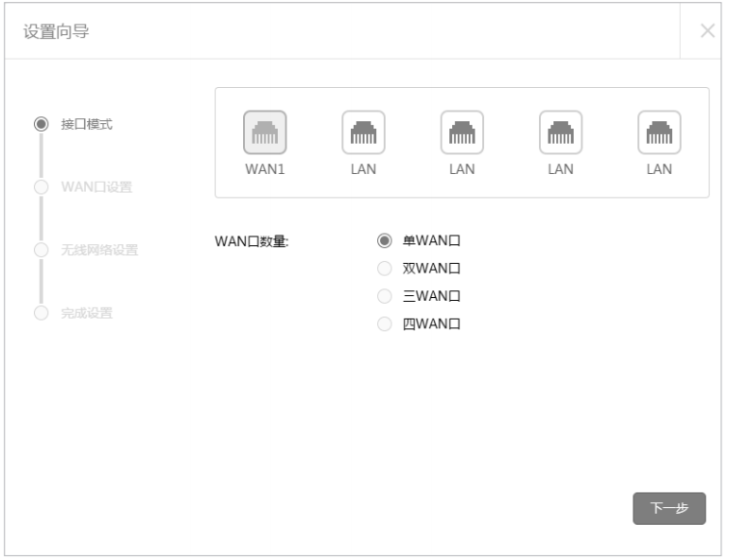Click the WAN口数量 field label
The image size is (729, 560).
(252, 241)
